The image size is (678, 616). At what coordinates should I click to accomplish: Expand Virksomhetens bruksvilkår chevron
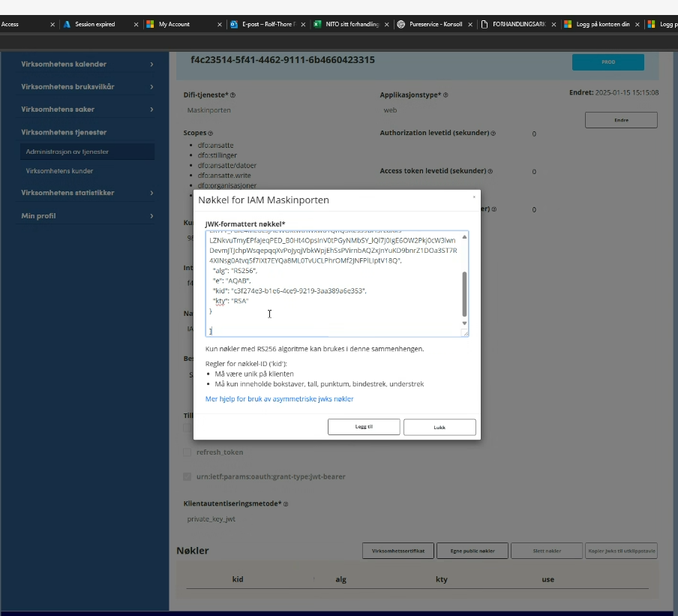151,86
